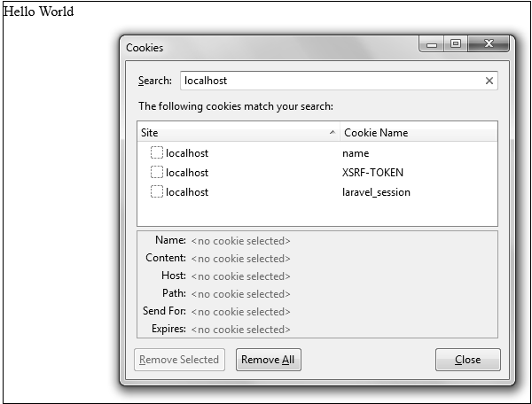
Task: Maximize the Cookies dialog window
Action: 455,44
